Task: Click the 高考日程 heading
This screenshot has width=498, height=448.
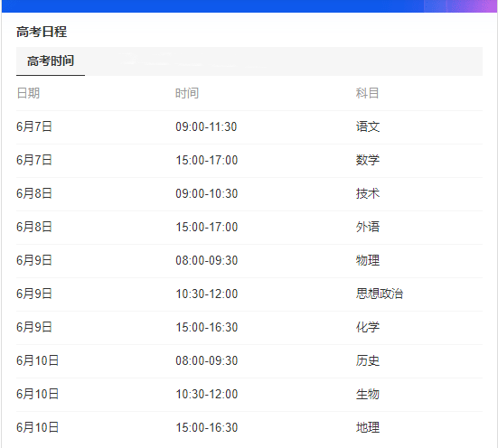Action: click(x=42, y=32)
